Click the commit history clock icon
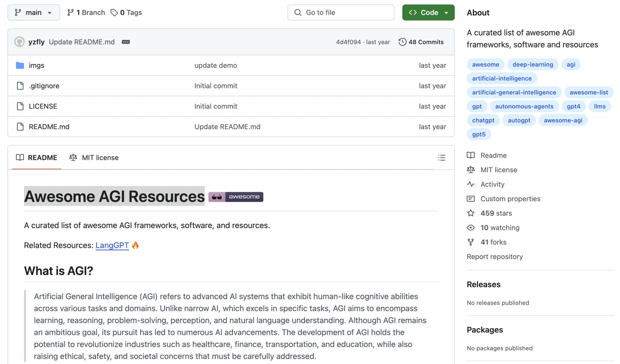 [402, 42]
